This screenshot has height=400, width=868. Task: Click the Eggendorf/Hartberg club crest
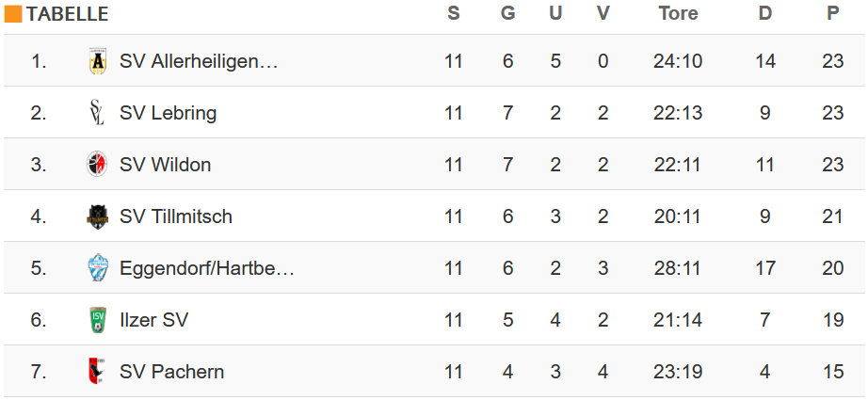pyautogui.click(x=97, y=268)
